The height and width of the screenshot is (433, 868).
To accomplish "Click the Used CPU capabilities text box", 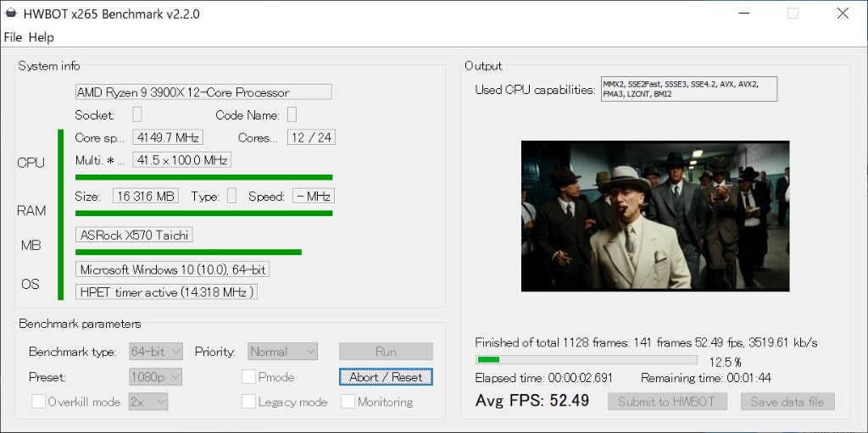I will (688, 89).
